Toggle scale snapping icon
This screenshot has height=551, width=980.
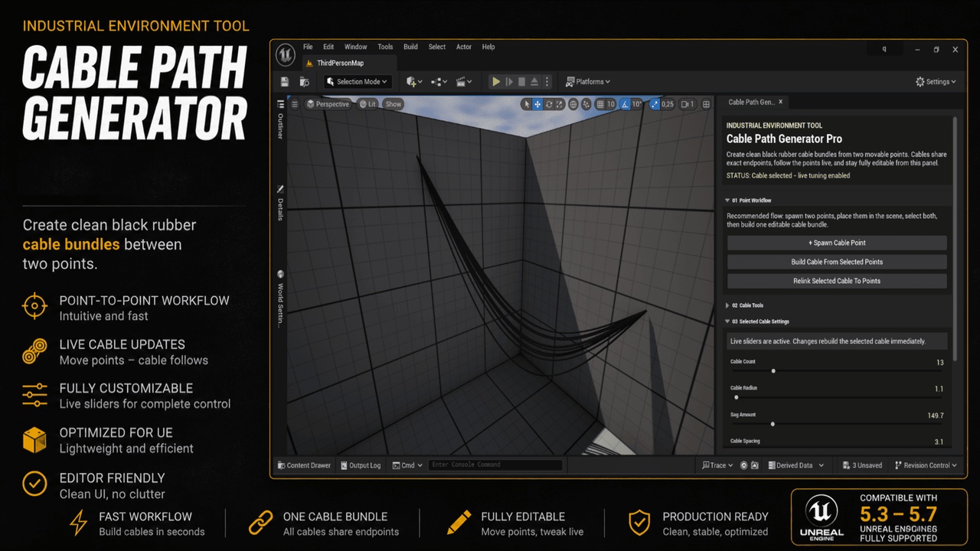[x=654, y=104]
